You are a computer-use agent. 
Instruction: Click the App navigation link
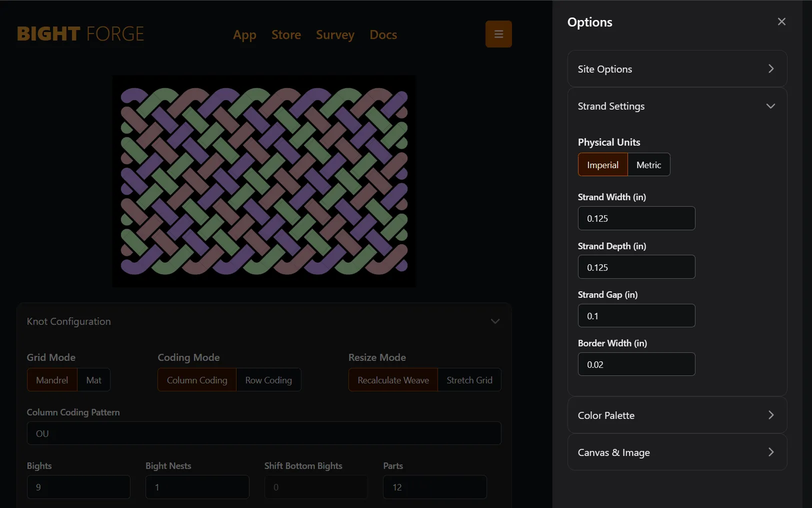pos(244,35)
